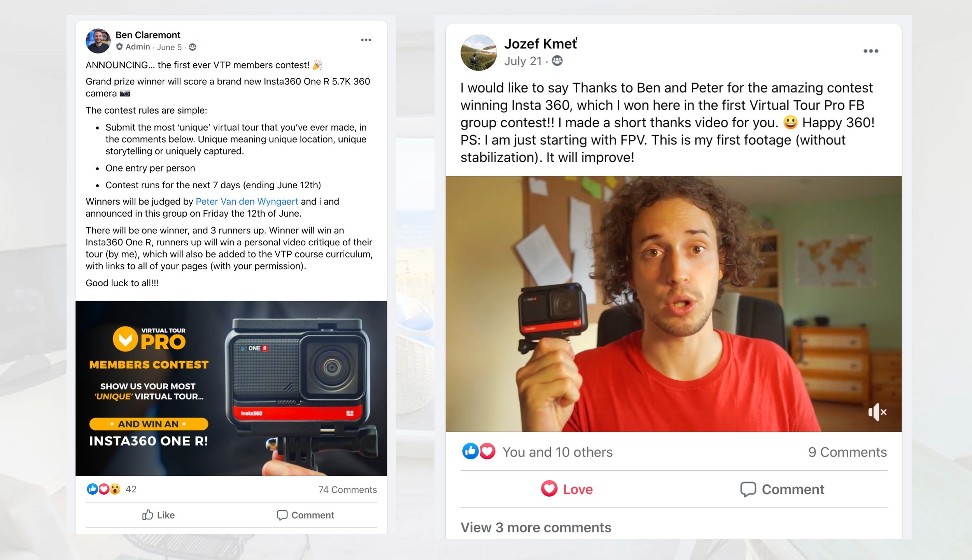The height and width of the screenshot is (560, 972).
Task: Expand View 3 more comments
Action: (x=536, y=527)
